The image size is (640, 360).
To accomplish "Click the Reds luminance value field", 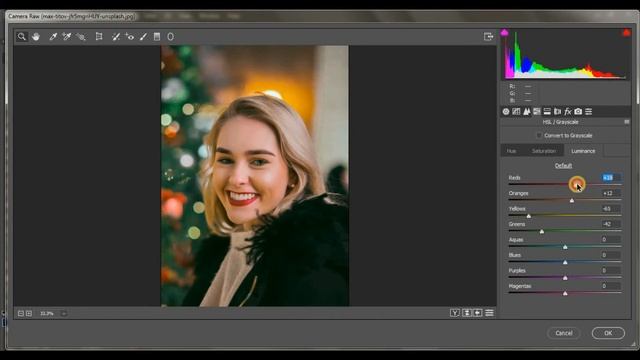I will (611, 178).
